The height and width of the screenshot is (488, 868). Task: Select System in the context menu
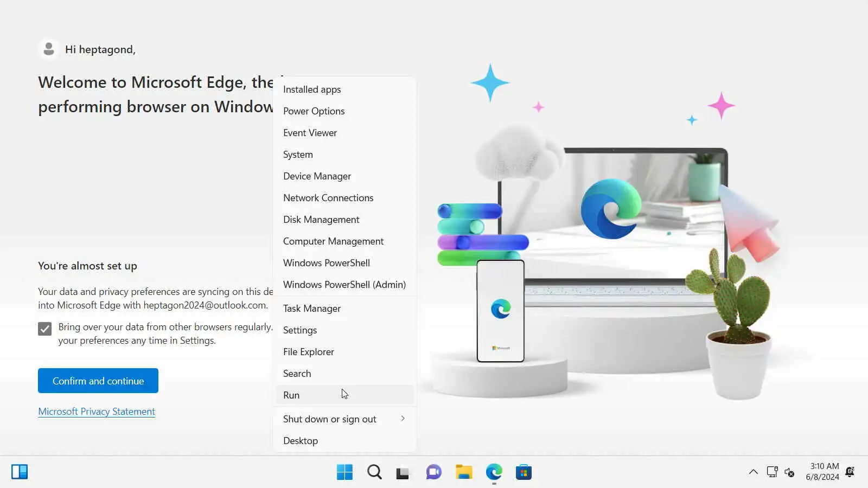[x=344, y=155]
